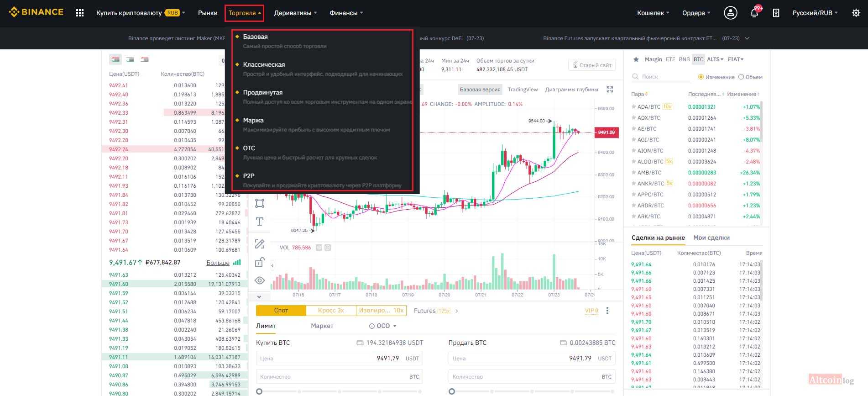Favorite the ARK/BTC pair star
868x396 pixels.
point(633,216)
